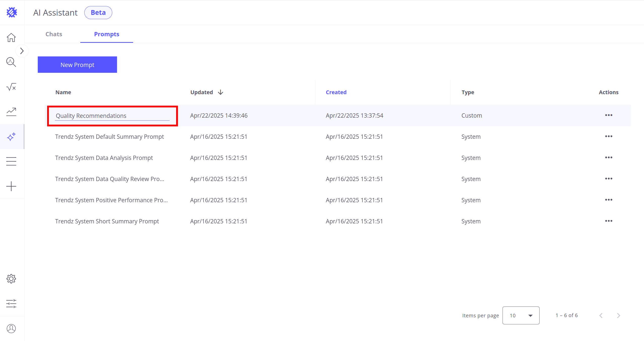This screenshot has width=644, height=341.
Task: Expand the collapsed sidebar with chevron
Action: (22, 51)
